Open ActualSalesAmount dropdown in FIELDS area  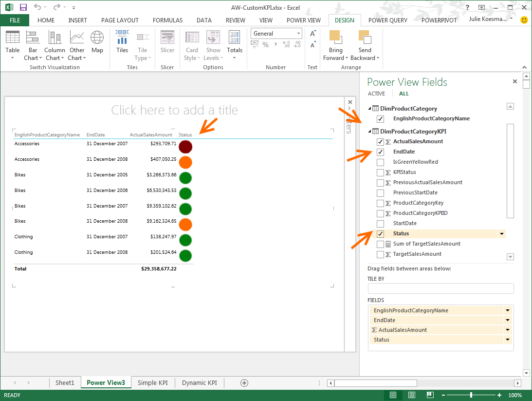[508, 330]
